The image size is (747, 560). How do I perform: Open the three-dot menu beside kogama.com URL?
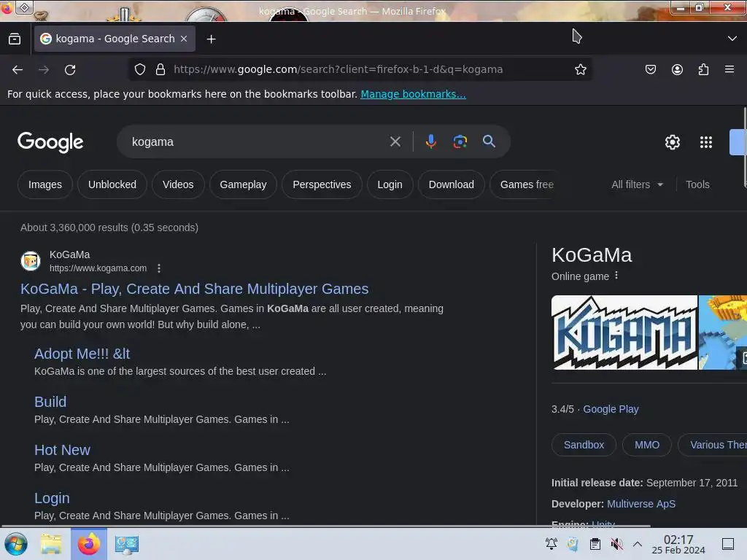click(x=158, y=268)
